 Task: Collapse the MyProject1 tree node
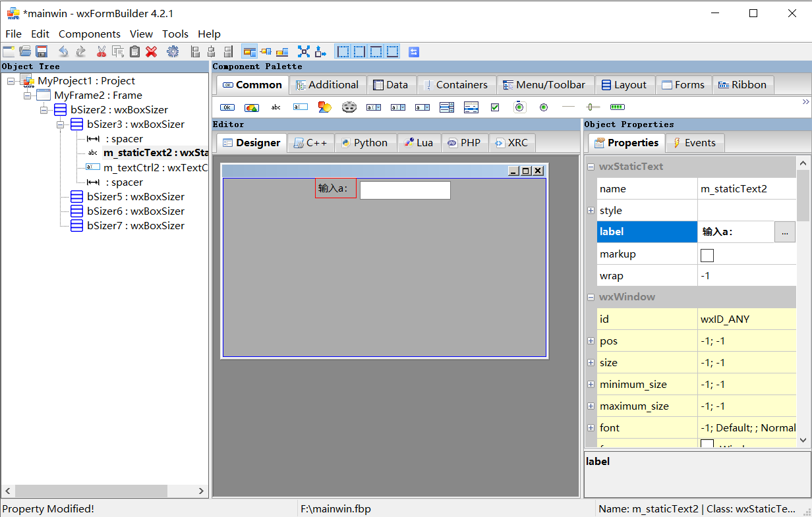10,80
